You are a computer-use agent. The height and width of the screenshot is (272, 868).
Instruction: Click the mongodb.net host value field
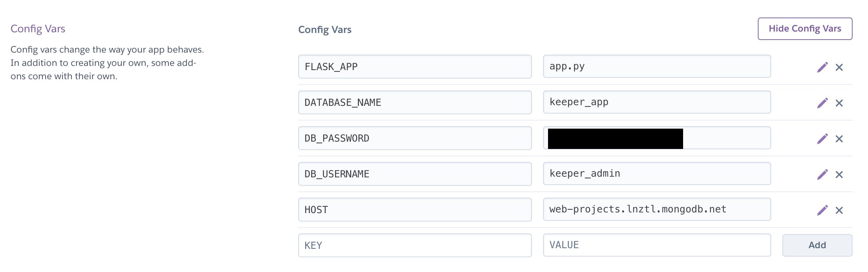point(657,209)
